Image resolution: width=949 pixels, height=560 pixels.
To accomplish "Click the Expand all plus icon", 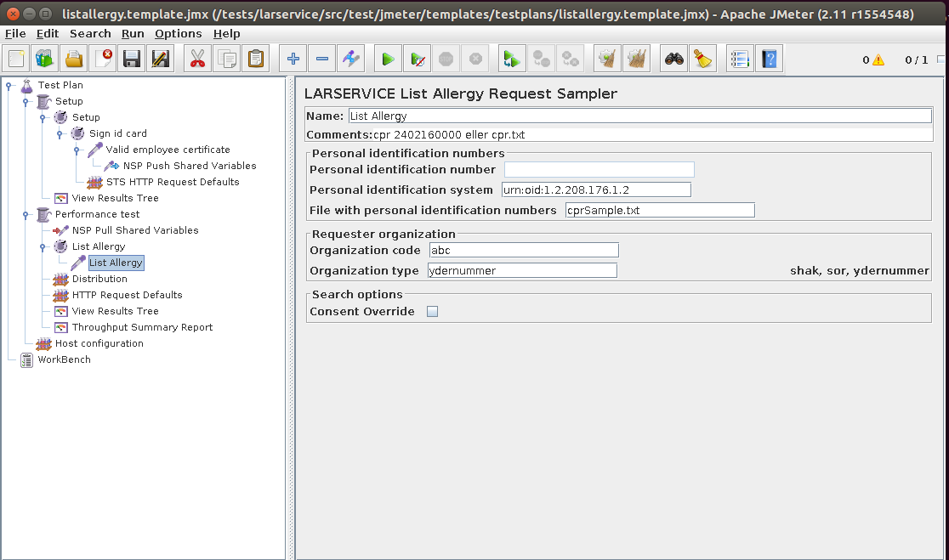I will (293, 59).
